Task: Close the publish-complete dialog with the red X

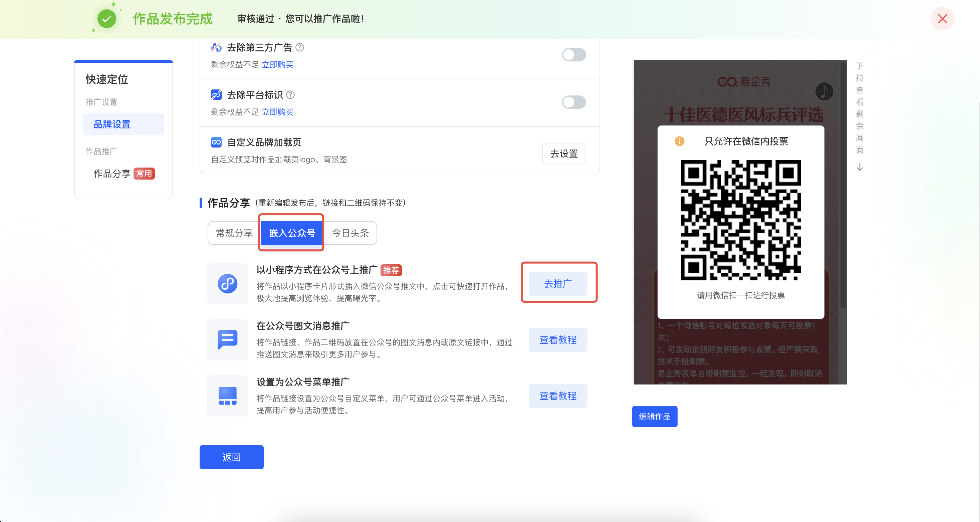Action: click(x=942, y=19)
